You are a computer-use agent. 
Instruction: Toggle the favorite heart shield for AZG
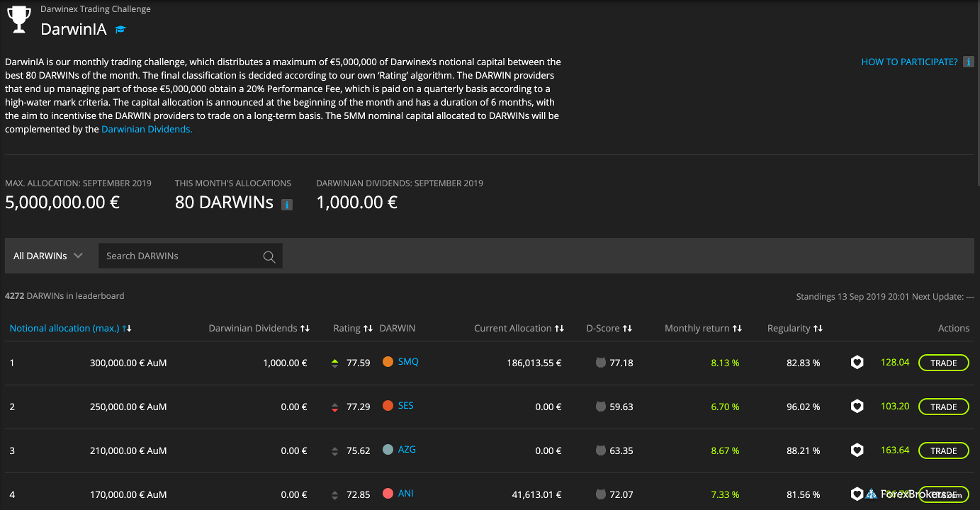point(857,450)
